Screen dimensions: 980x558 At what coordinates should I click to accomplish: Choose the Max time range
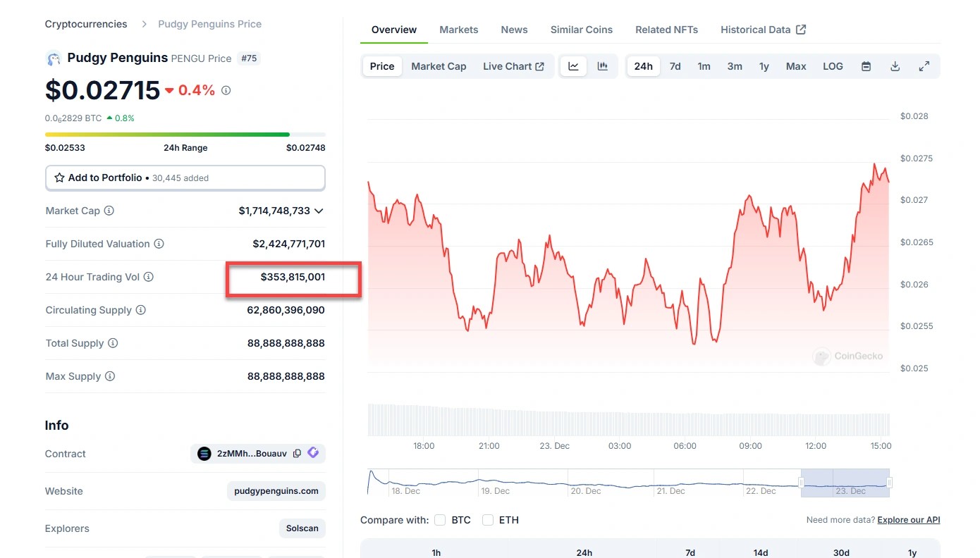796,66
